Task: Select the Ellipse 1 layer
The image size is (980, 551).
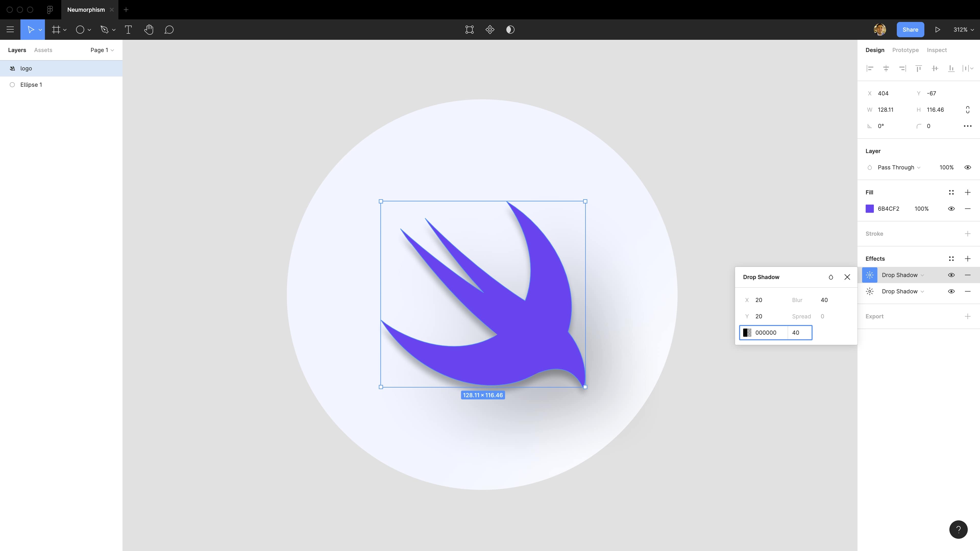Action: click(31, 84)
